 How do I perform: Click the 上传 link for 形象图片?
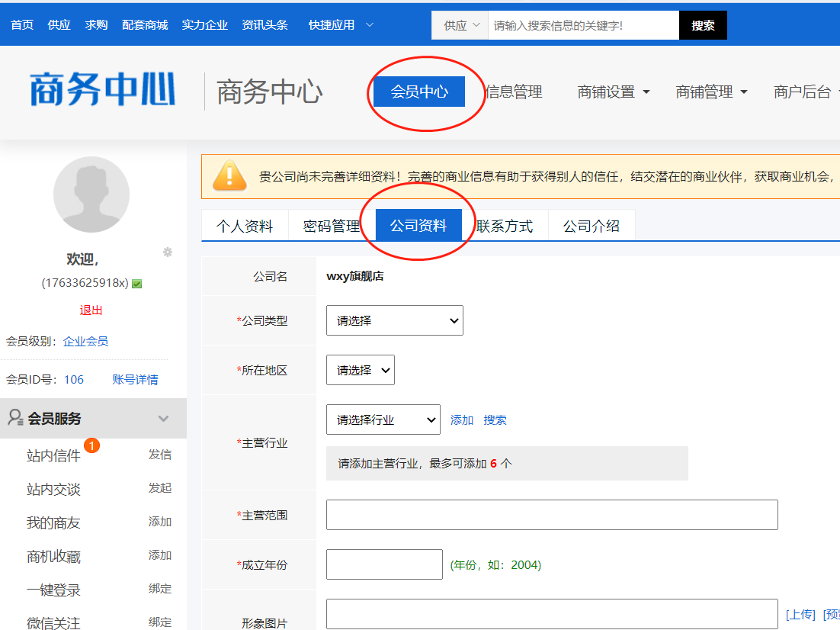coord(800,615)
